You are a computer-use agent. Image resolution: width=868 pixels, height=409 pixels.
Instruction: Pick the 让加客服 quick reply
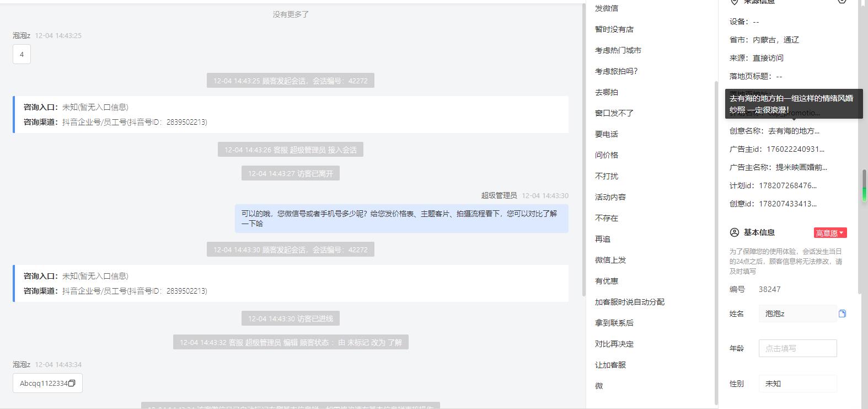pyautogui.click(x=610, y=365)
